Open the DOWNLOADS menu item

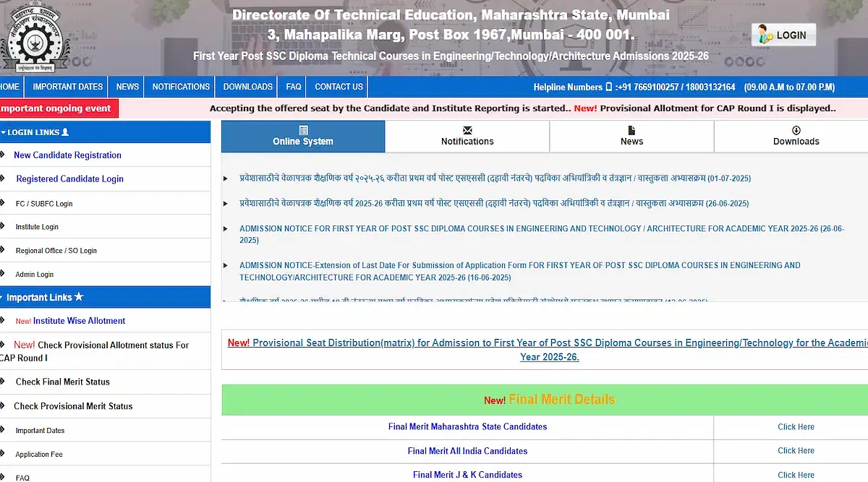click(x=248, y=87)
